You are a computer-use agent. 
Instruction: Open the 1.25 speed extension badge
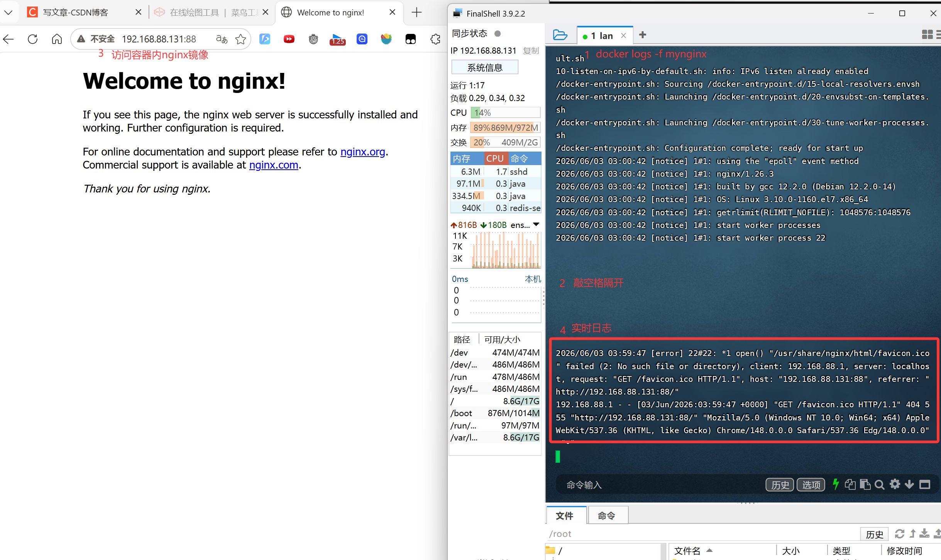coord(337,39)
